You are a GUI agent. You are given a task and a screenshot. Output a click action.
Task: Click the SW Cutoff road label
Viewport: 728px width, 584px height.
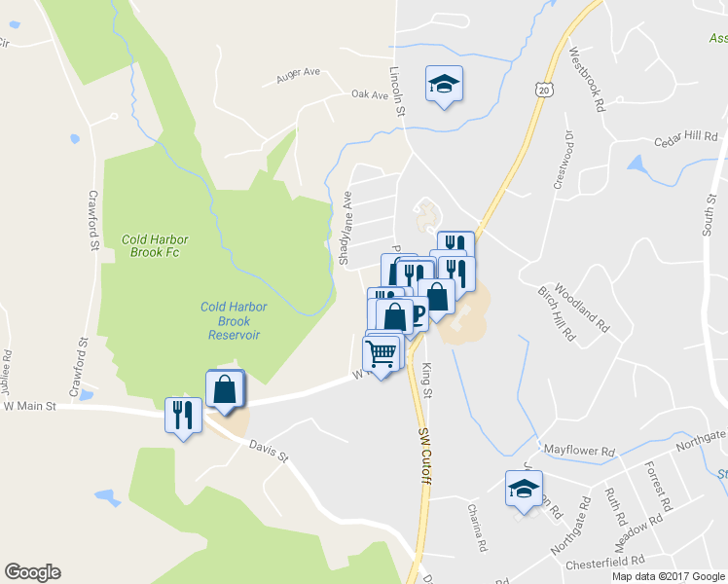pyautogui.click(x=424, y=456)
